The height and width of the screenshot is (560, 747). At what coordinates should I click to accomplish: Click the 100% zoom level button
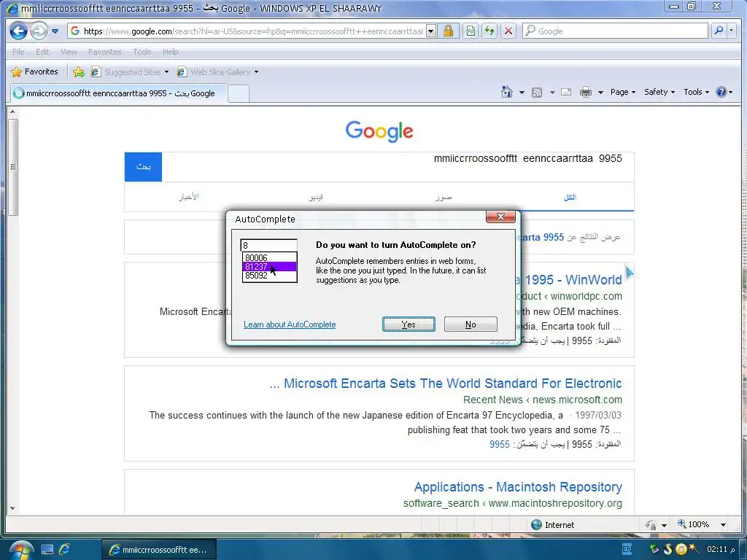694,524
